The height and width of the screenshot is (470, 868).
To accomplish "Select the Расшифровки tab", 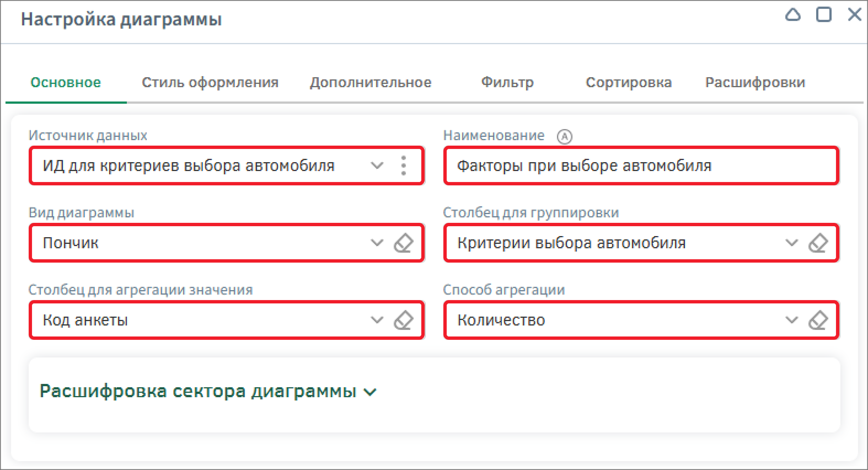I will pos(755,83).
